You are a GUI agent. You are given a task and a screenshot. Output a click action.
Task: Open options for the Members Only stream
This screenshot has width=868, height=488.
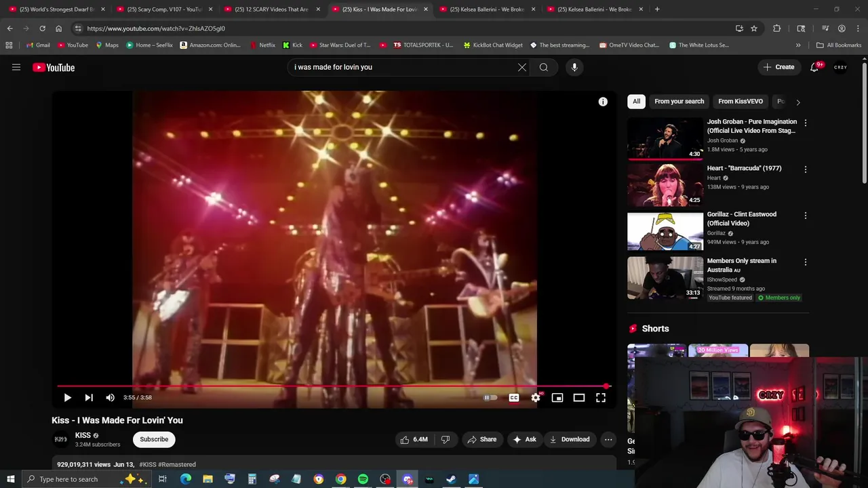(806, 262)
